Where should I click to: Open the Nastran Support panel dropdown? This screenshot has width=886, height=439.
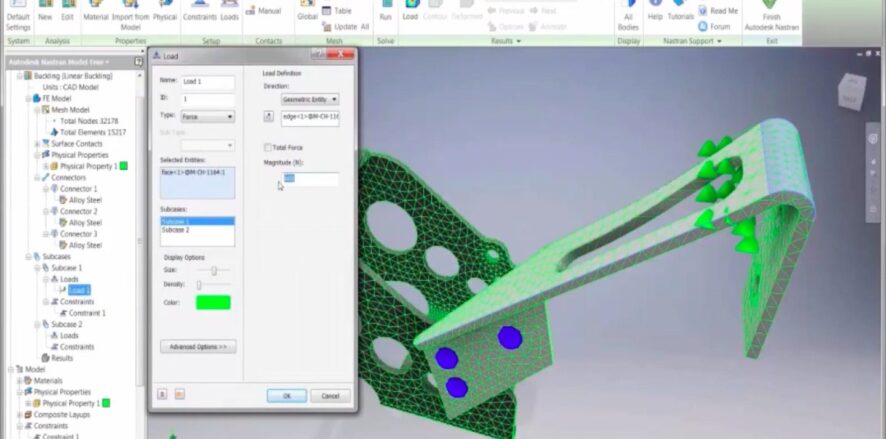[x=692, y=41]
